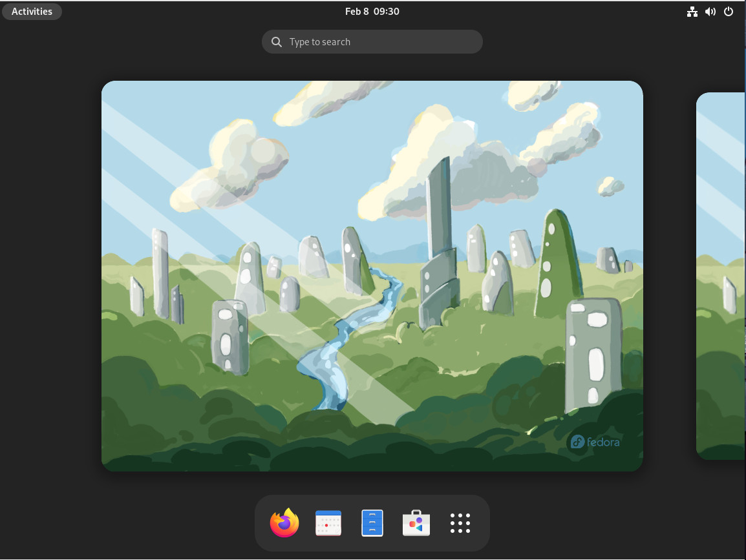Show Applications grid of dots
This screenshot has width=746, height=560.
460,523
